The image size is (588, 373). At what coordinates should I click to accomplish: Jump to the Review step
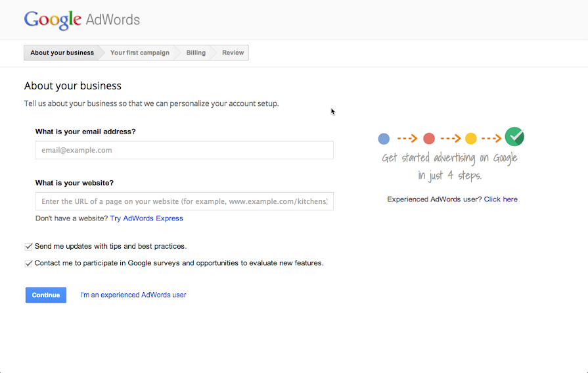pyautogui.click(x=233, y=53)
